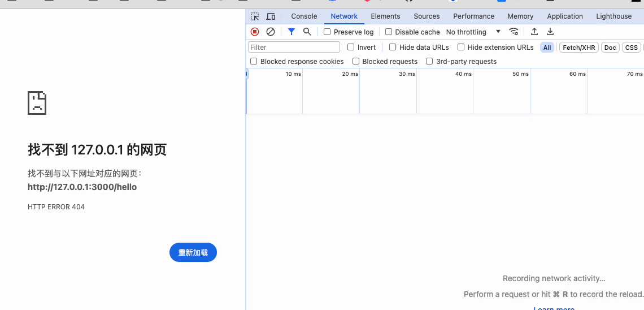Open the Memory tab
This screenshot has width=644, height=310.
pyautogui.click(x=520, y=16)
